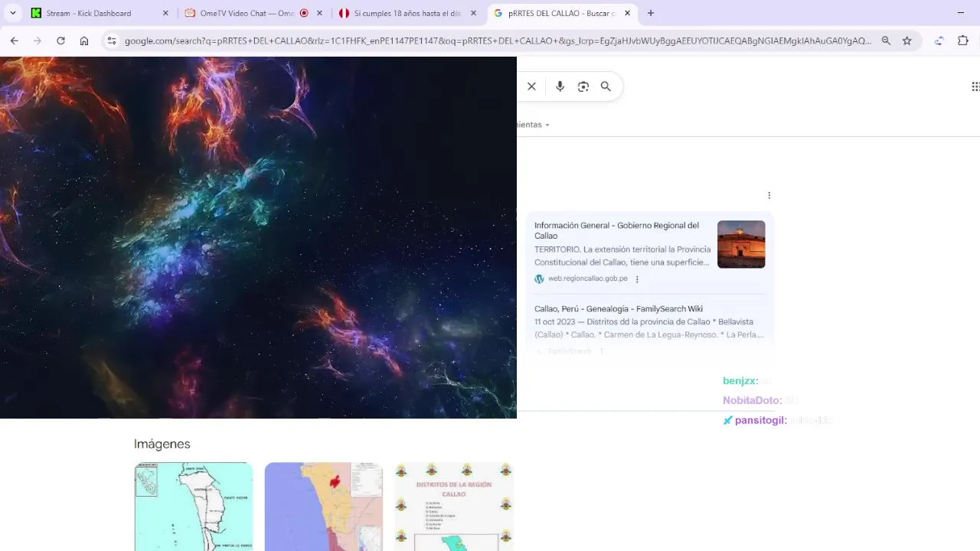Click benjzx username in chat overlay
Screen dimensions: 980x551
[x=740, y=380]
